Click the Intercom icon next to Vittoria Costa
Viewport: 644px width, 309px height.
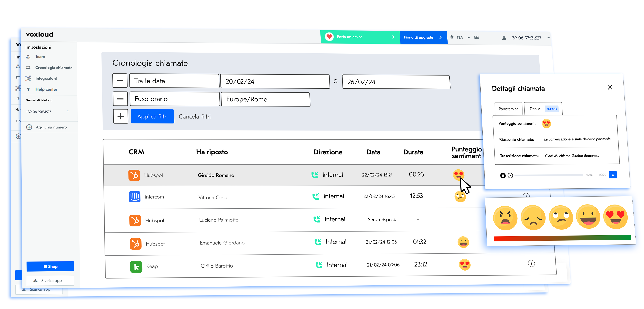135,197
